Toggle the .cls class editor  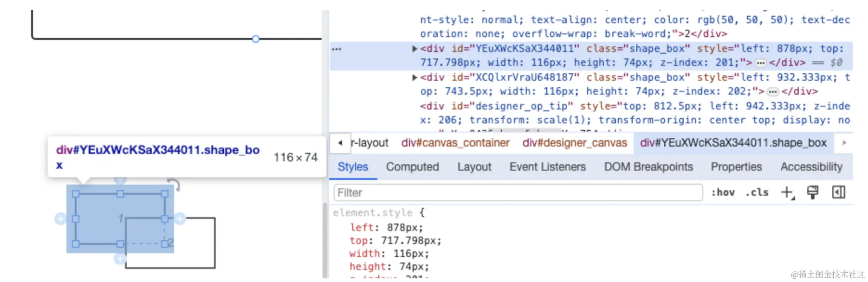coord(757,192)
